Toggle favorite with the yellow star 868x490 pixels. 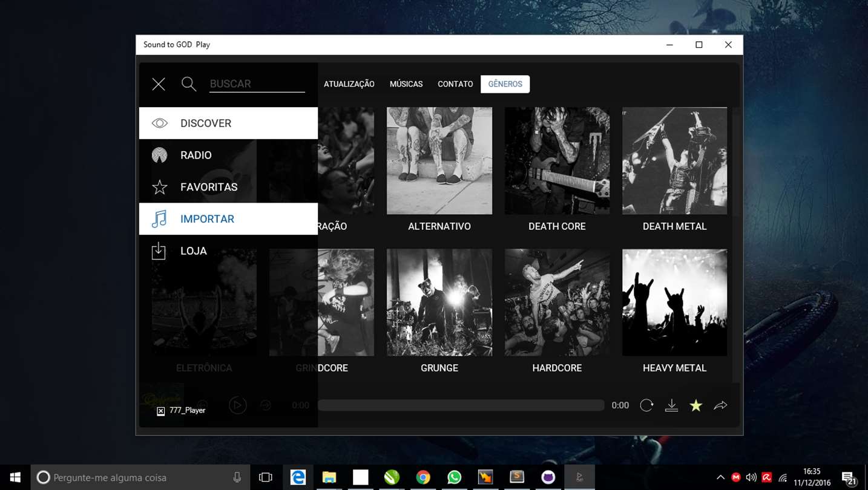696,405
